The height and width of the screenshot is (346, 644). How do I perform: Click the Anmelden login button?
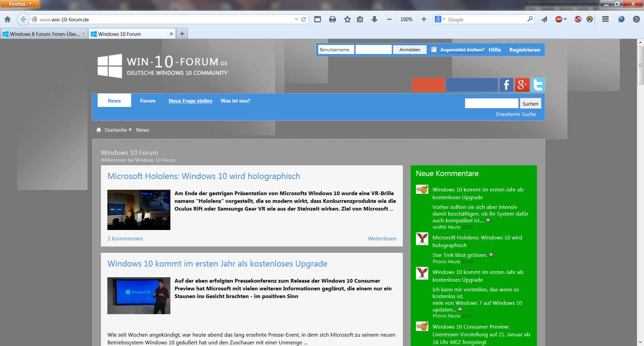[x=410, y=50]
